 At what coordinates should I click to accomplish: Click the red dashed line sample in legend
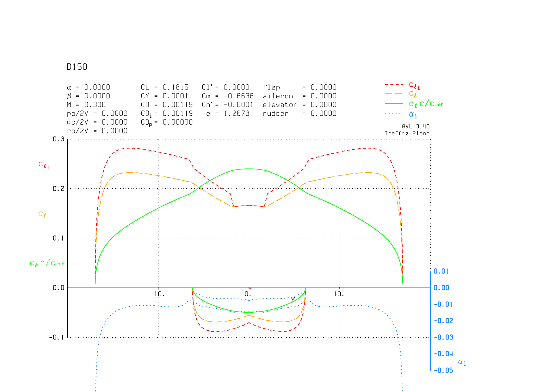tap(394, 85)
